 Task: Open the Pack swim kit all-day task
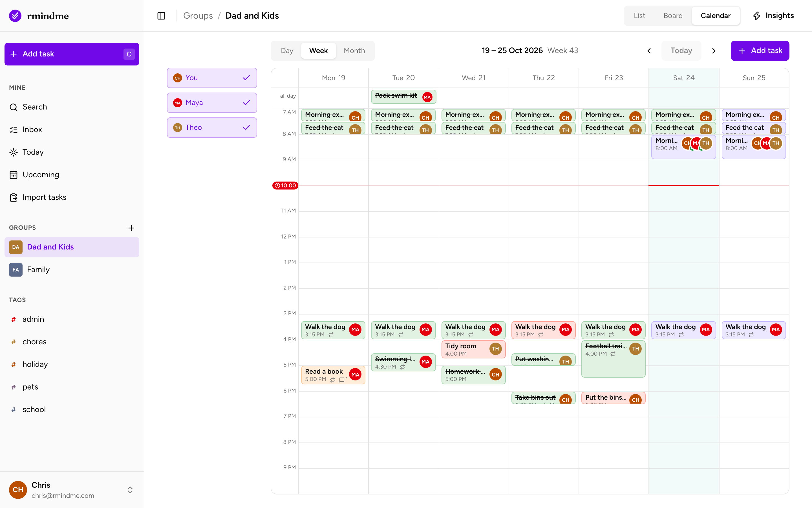point(403,97)
